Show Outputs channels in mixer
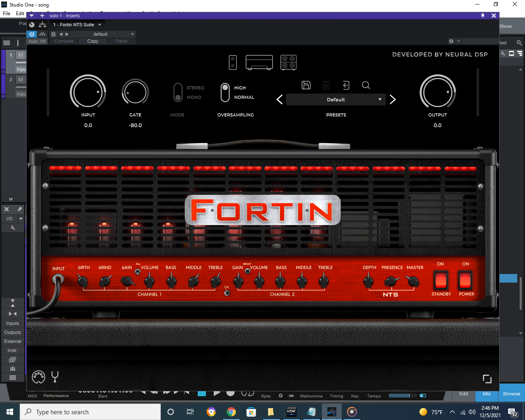 [13, 332]
